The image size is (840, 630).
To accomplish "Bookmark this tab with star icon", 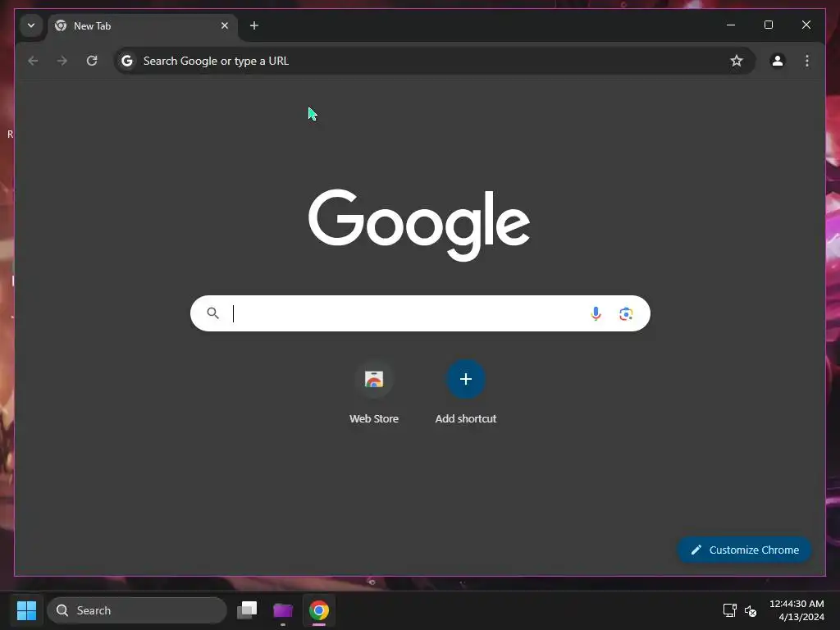I will [x=737, y=61].
